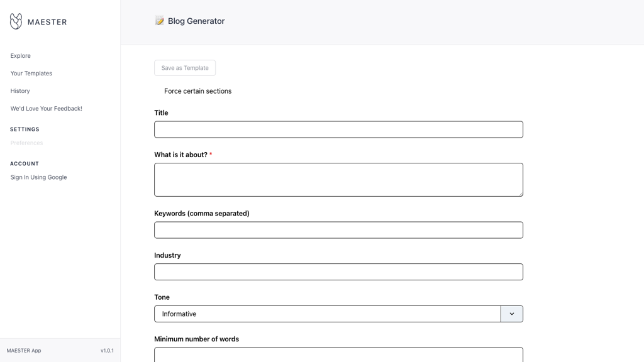This screenshot has width=644, height=362.
Task: Click the What is it about textarea
Action: (338, 179)
